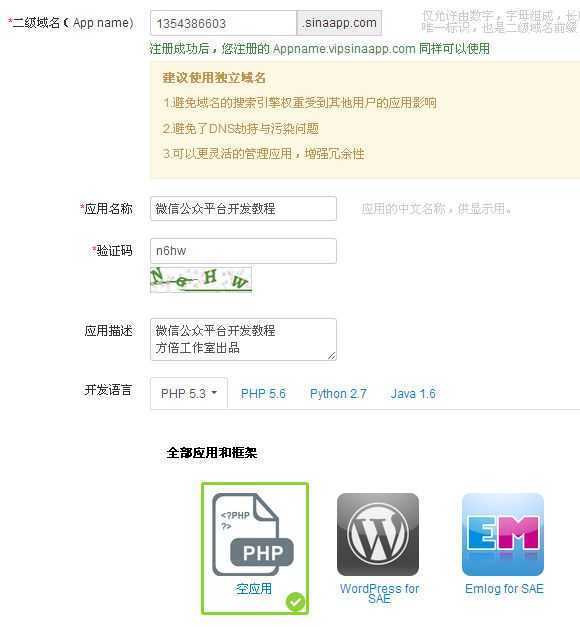The image size is (580, 627).
Task: Open the WordPress for SAE text link
Action: click(x=379, y=593)
